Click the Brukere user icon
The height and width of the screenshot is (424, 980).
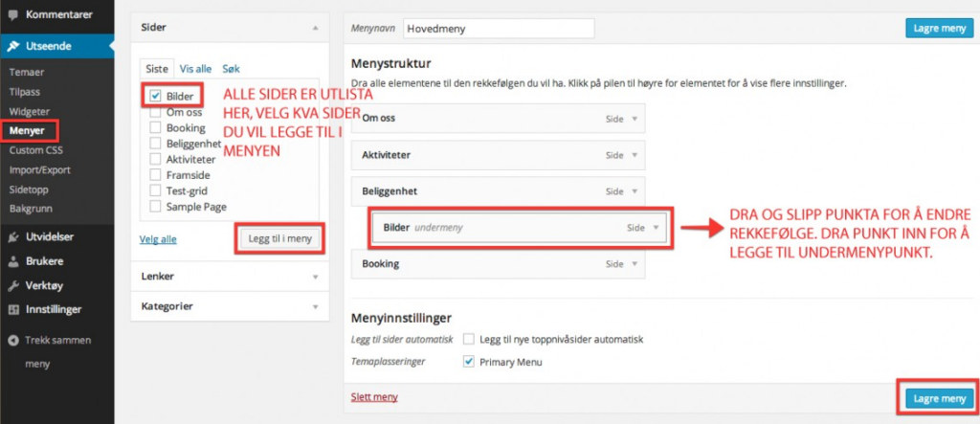(x=12, y=260)
